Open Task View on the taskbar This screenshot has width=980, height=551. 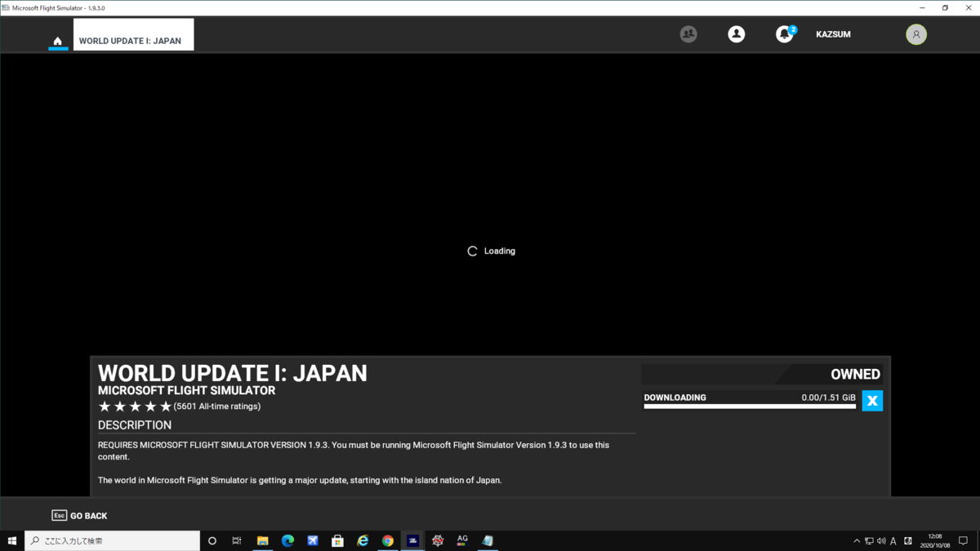[237, 540]
